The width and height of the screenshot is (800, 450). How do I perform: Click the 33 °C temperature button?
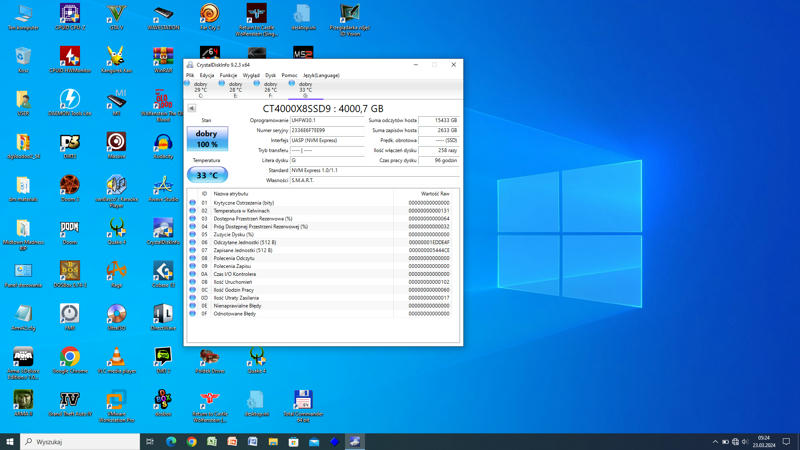click(207, 175)
